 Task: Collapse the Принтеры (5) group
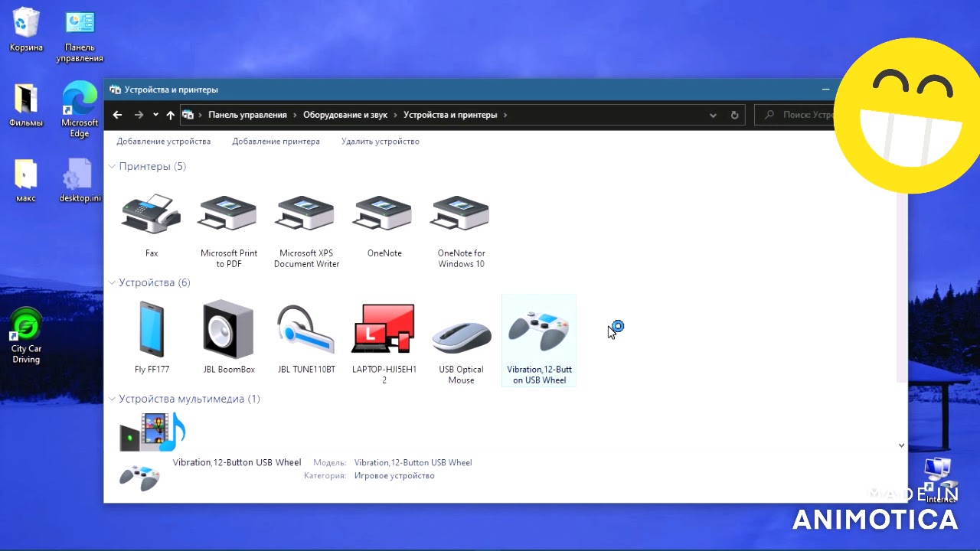click(x=112, y=166)
